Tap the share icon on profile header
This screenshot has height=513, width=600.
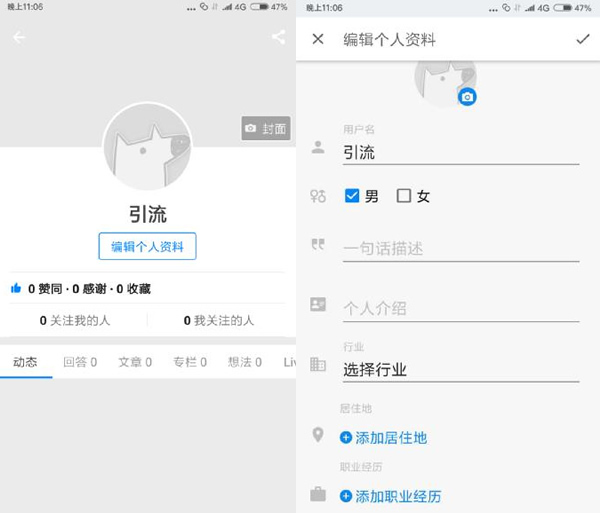coord(278,38)
